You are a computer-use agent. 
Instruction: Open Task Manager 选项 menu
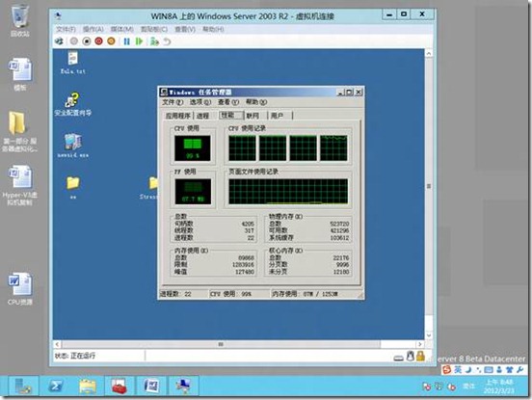pos(200,102)
